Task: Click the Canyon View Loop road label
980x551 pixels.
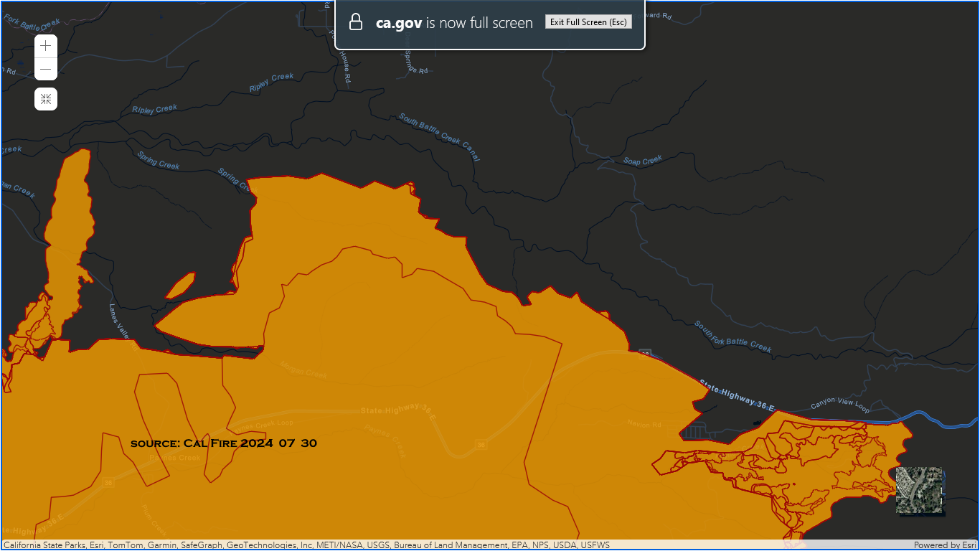Action: (840, 406)
